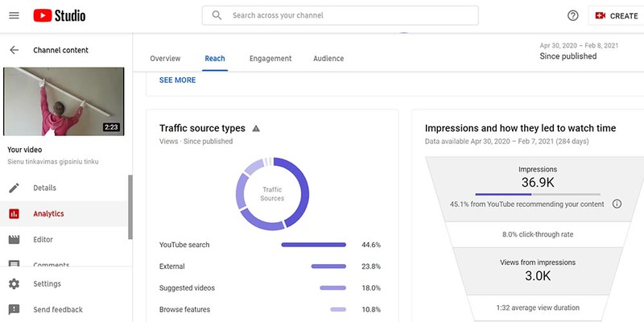Screen dimensions: 644x322
Task: Open the Editor clapperboard icon
Action: tap(14, 239)
